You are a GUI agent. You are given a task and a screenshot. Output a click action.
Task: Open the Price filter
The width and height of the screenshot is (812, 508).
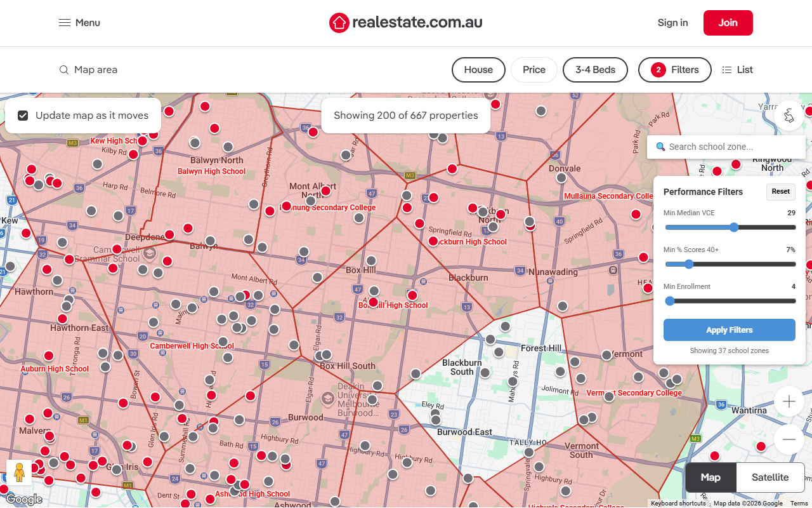coord(534,70)
